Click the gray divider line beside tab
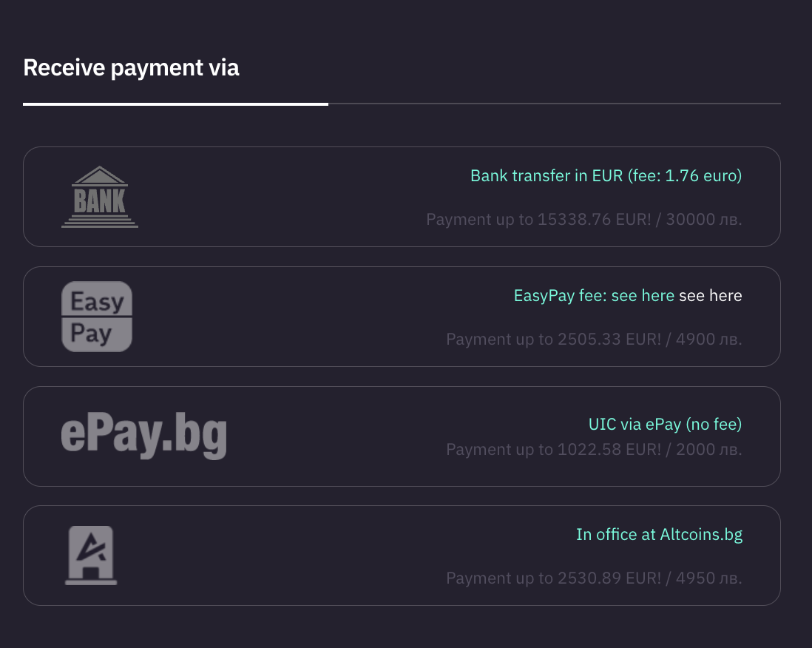812x648 pixels. (x=555, y=104)
